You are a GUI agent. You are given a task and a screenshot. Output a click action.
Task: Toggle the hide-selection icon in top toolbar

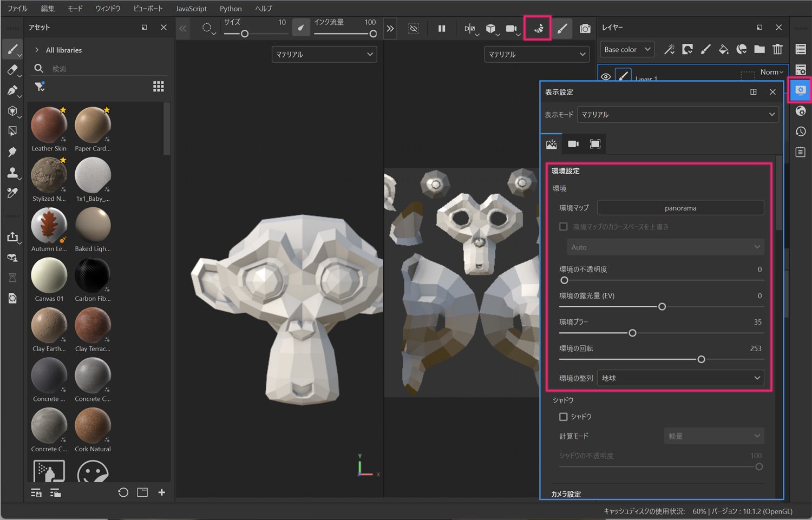pos(414,28)
